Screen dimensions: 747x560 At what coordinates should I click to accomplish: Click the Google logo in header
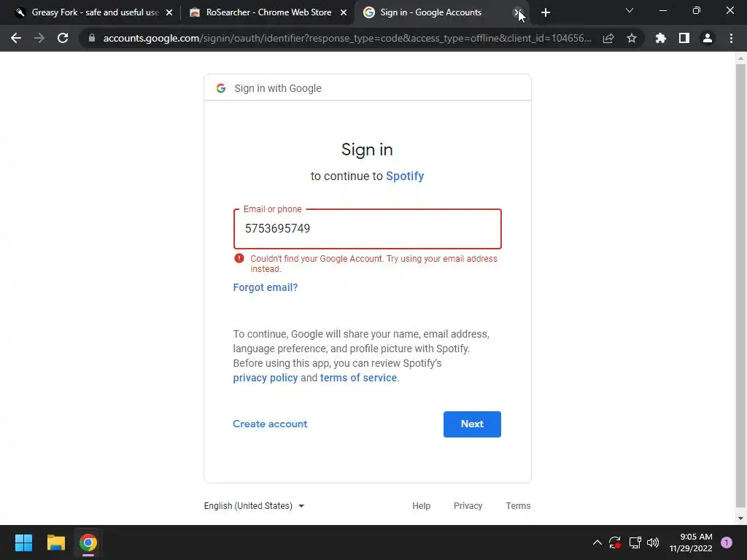220,88
